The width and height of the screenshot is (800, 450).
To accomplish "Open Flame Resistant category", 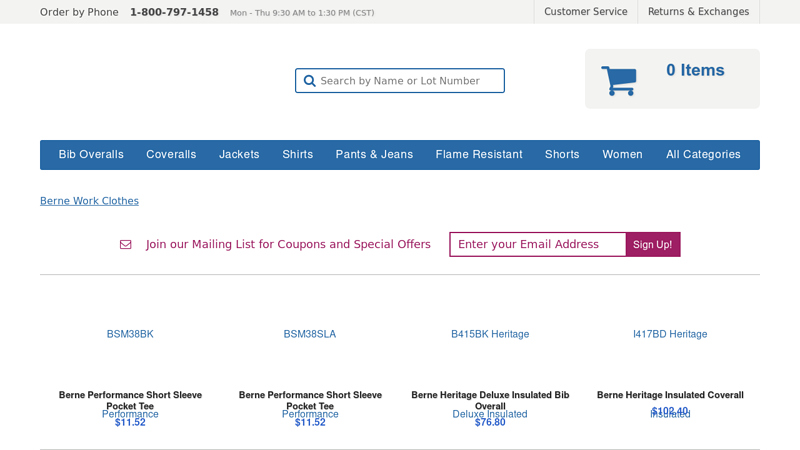I will pyautogui.click(x=479, y=155).
